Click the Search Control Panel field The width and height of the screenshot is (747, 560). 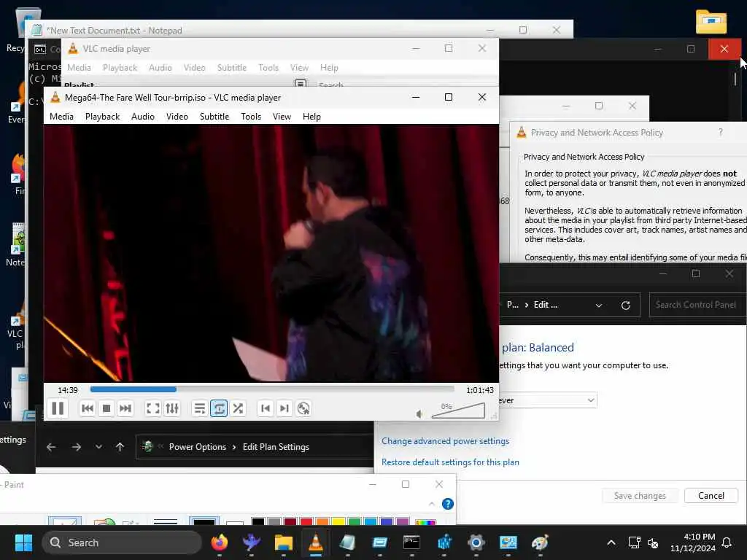tap(697, 305)
